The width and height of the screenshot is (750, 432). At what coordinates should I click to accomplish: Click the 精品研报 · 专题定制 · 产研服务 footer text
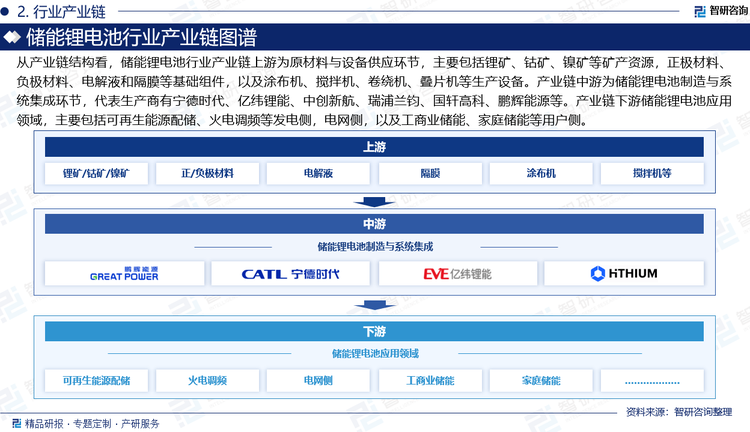tap(92, 424)
